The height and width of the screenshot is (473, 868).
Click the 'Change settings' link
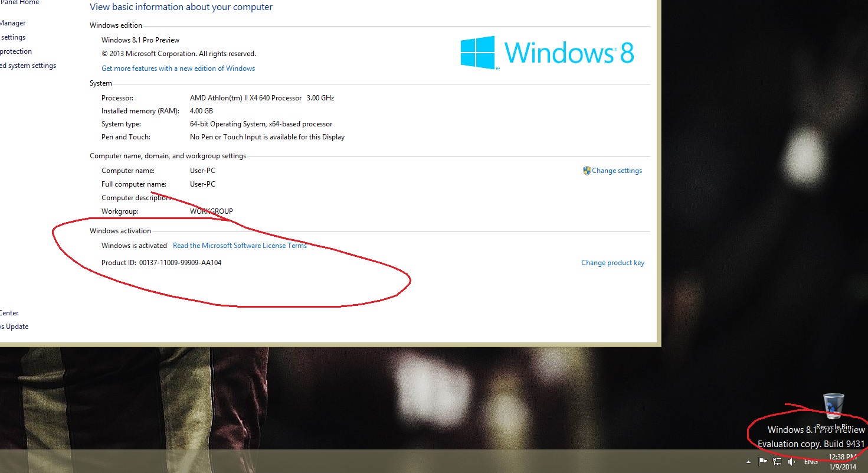click(617, 171)
